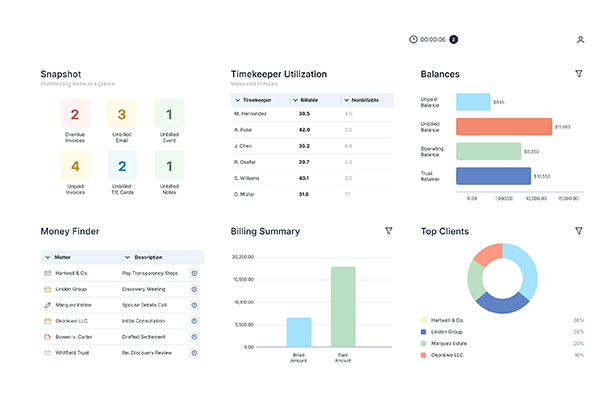Start timer for Drafted Settlement
Screen dimensions: 600x400
[194, 337]
